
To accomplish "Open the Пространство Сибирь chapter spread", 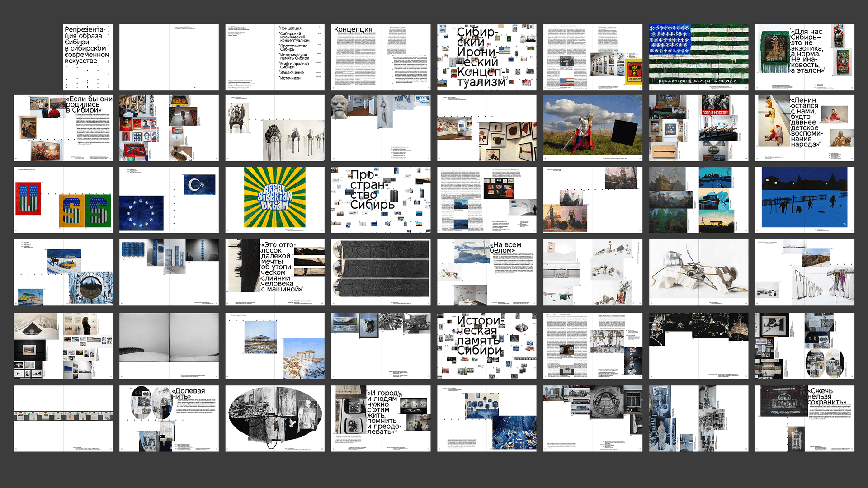I will pyautogui.click(x=381, y=200).
